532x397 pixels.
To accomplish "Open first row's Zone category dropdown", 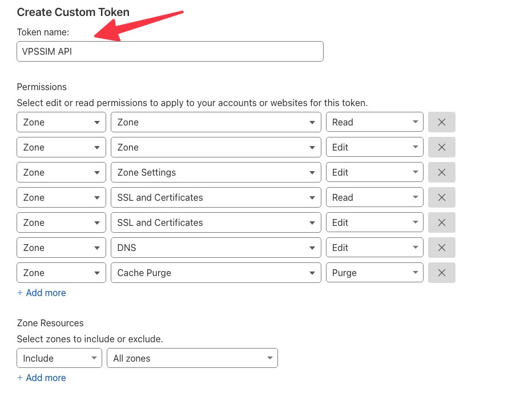I will click(61, 122).
